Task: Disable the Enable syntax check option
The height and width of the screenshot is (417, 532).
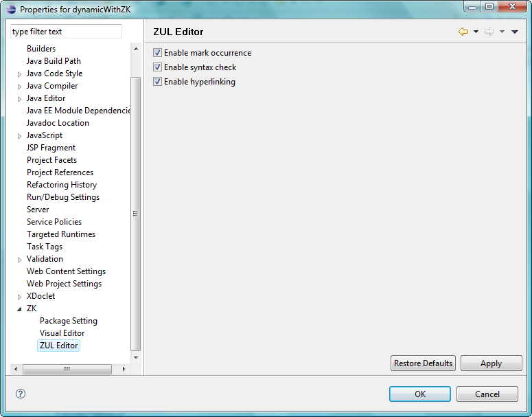Action: [x=158, y=67]
